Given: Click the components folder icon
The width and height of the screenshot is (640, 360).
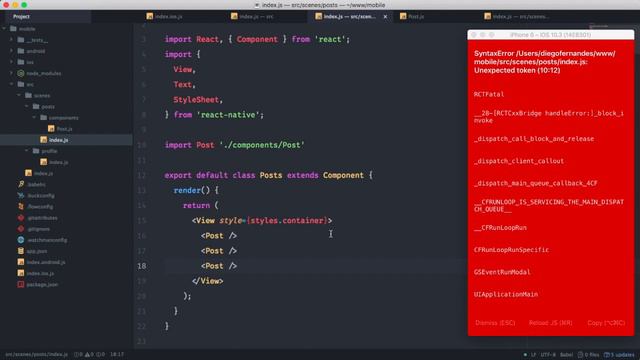Looking at the screenshot, I should click(44, 118).
